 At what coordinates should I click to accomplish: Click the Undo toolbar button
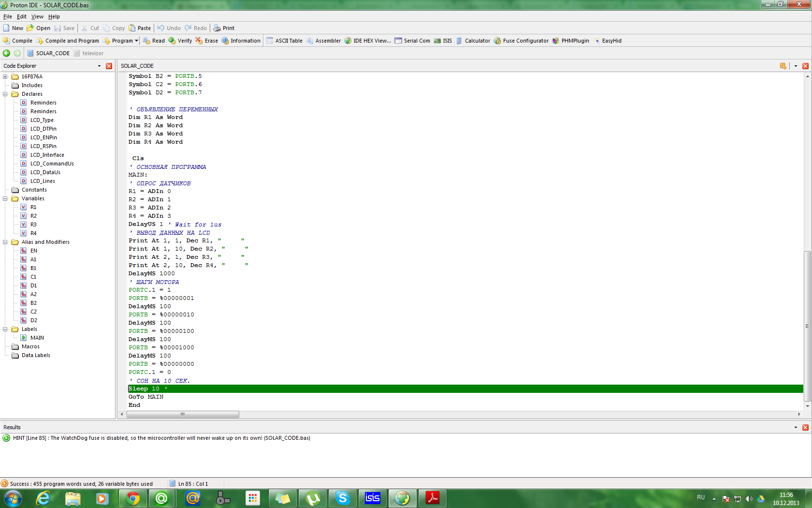click(x=169, y=28)
